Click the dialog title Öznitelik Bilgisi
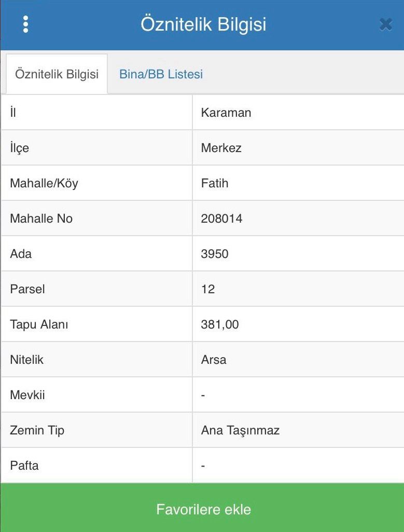The image size is (404, 532). 202,24
